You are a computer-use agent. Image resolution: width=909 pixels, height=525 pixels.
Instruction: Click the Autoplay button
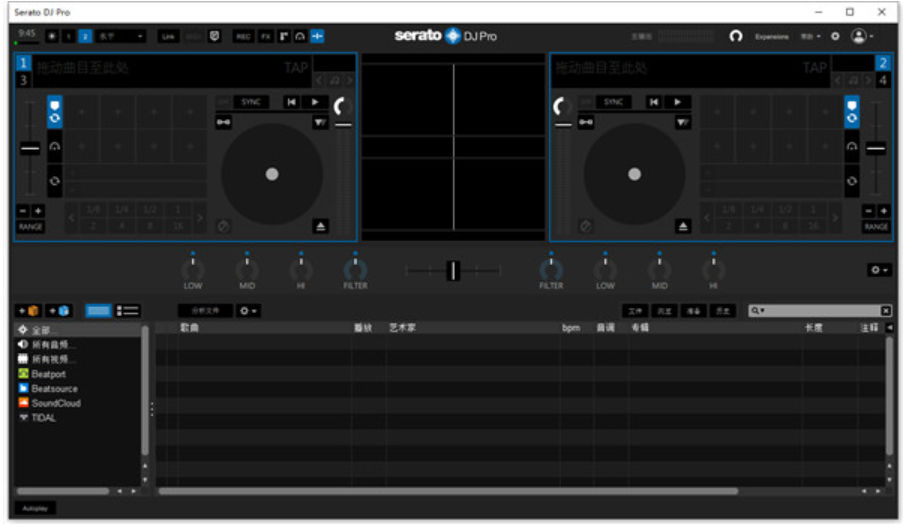pyautogui.click(x=35, y=508)
